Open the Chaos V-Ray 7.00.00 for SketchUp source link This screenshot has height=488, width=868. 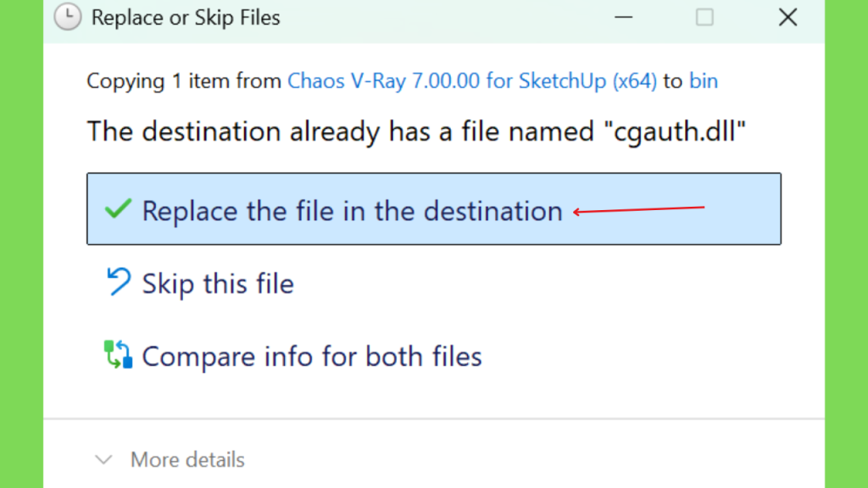point(472,81)
